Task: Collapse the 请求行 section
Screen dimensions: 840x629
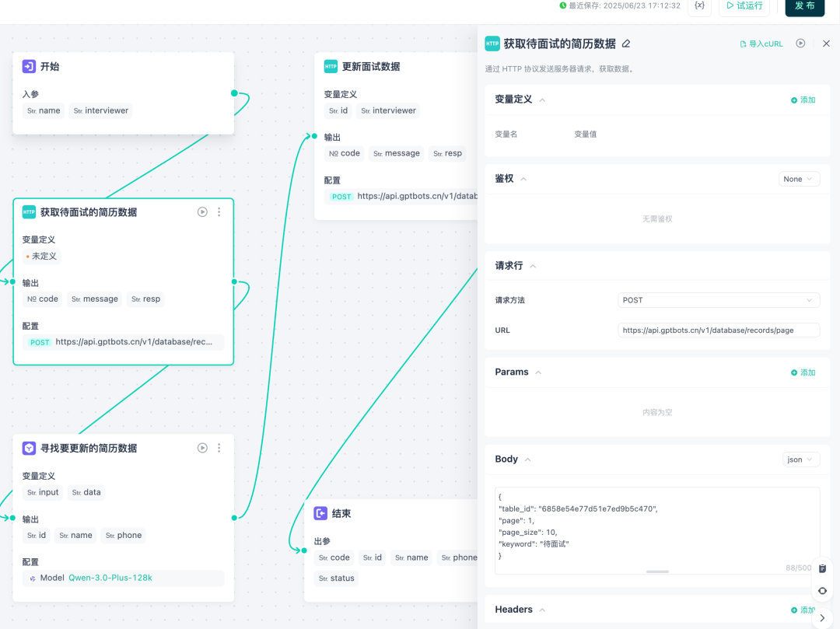Action: [533, 266]
